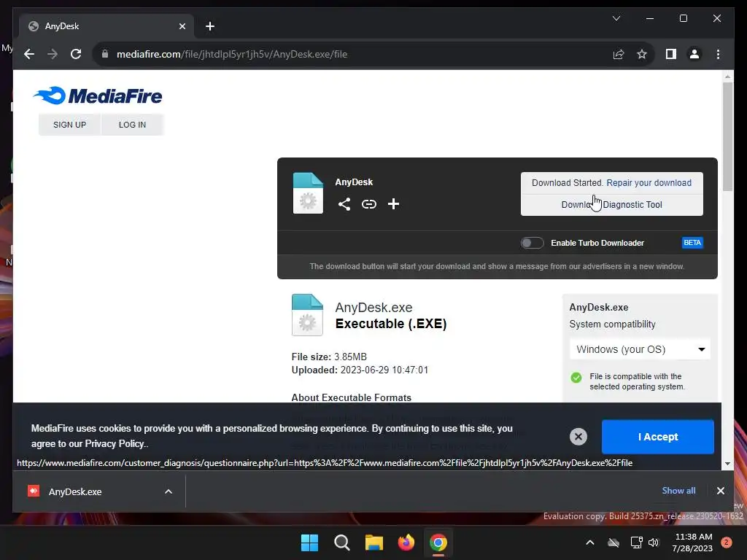
Task: Click 'Executable (.EXE)' text
Action: pyautogui.click(x=391, y=324)
